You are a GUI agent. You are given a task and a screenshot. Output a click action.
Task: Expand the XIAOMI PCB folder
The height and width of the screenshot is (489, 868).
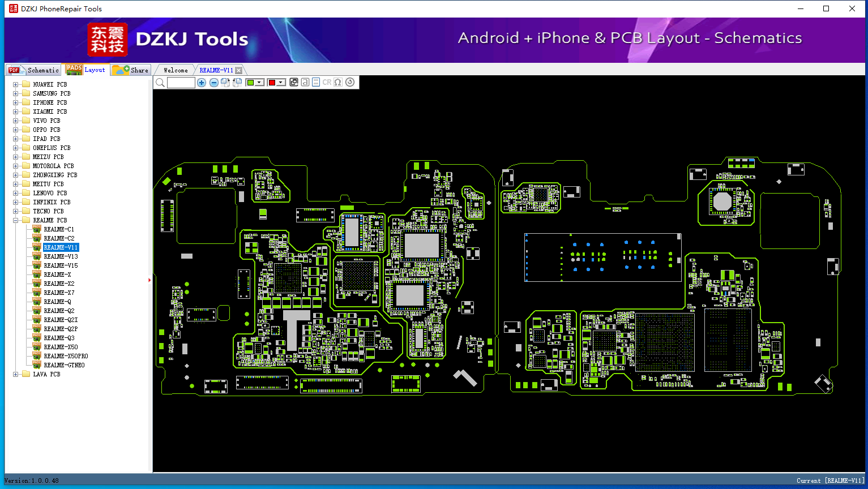click(x=16, y=111)
